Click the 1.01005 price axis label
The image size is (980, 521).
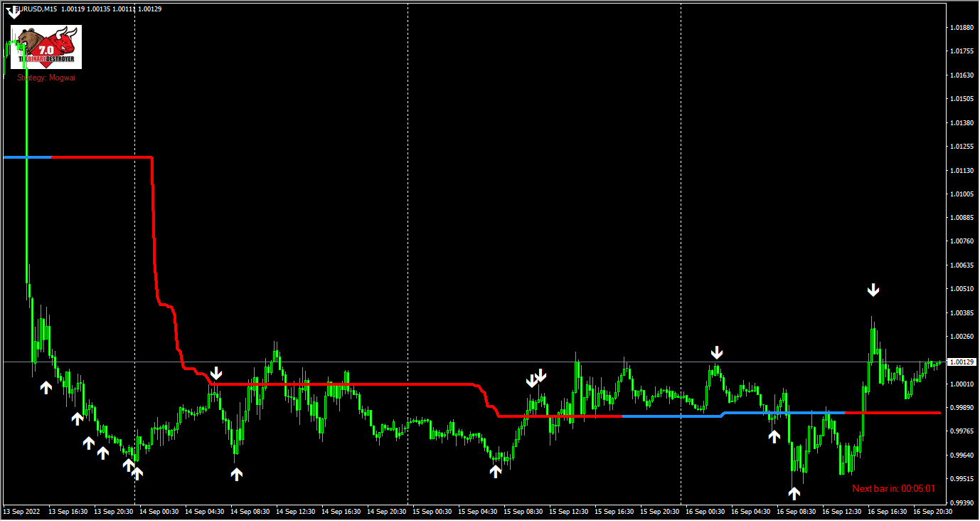[962, 194]
